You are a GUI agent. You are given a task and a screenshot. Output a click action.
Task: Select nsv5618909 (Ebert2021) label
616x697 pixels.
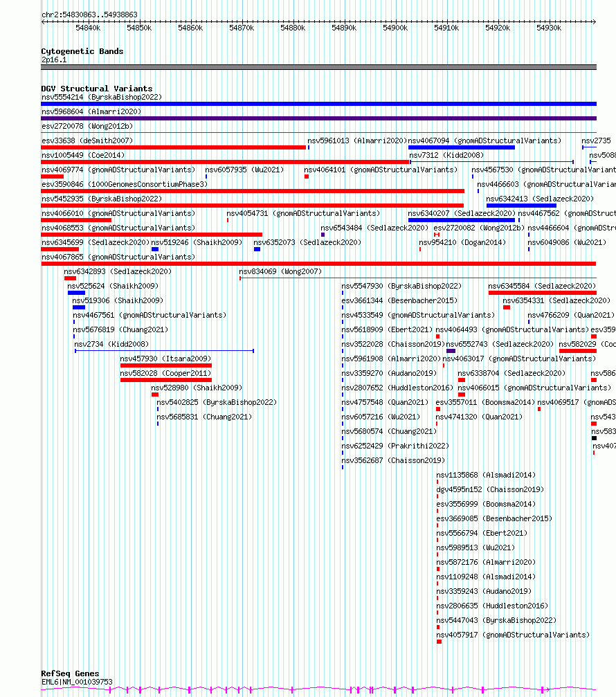click(x=387, y=330)
